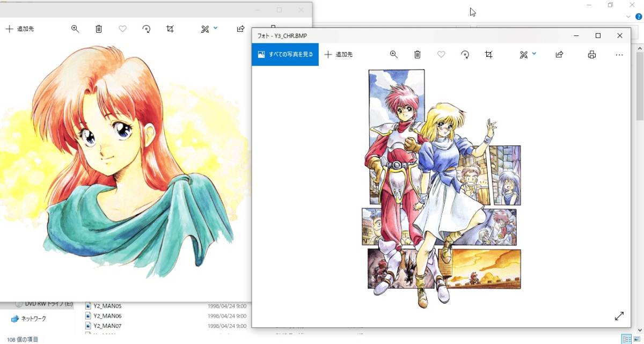The height and width of the screenshot is (344, 644).
Task: Select file Y2_MAN06 in Explorer list
Action: [x=107, y=316]
